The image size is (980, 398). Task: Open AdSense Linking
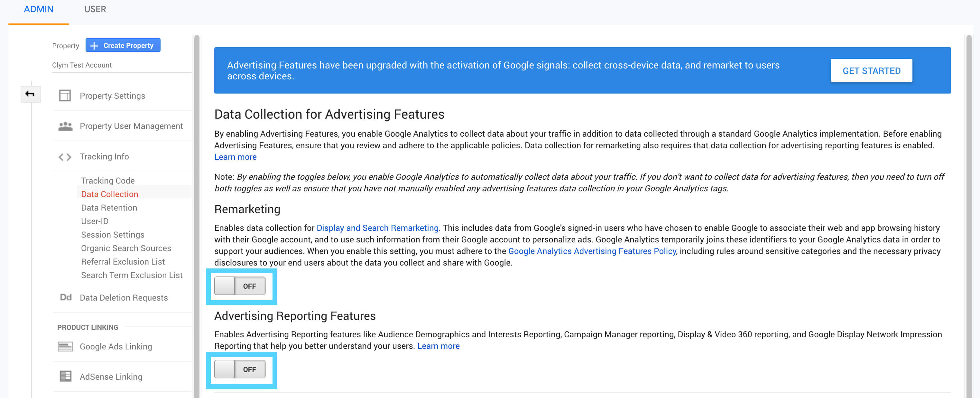(111, 376)
